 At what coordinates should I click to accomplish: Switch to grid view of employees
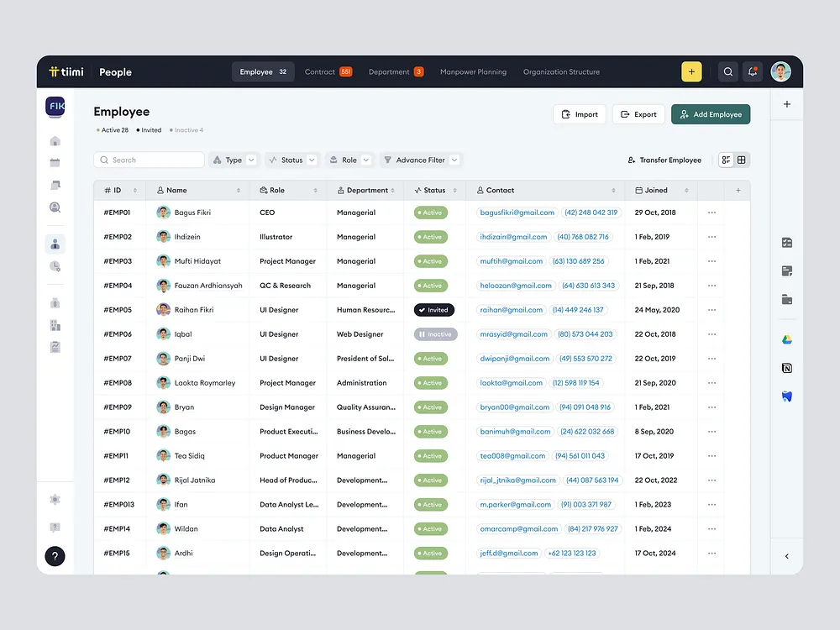click(741, 160)
